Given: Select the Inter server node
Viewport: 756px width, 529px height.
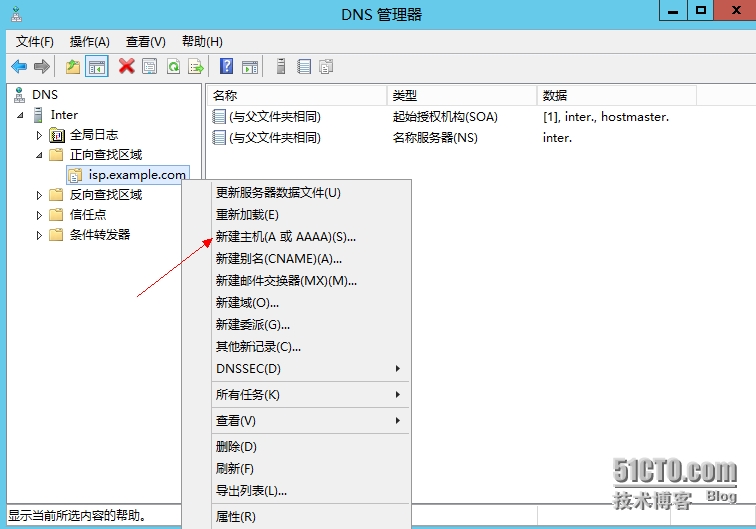Looking at the screenshot, I should pos(64,115).
